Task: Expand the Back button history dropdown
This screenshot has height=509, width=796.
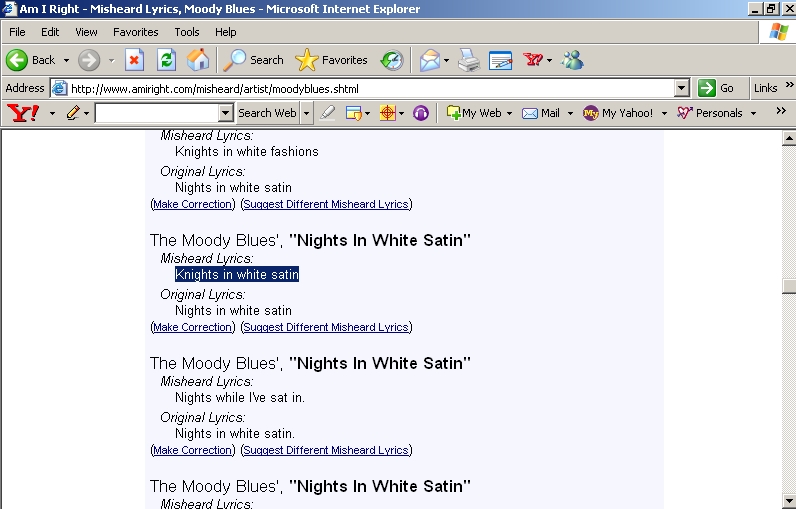Action: pos(66,60)
